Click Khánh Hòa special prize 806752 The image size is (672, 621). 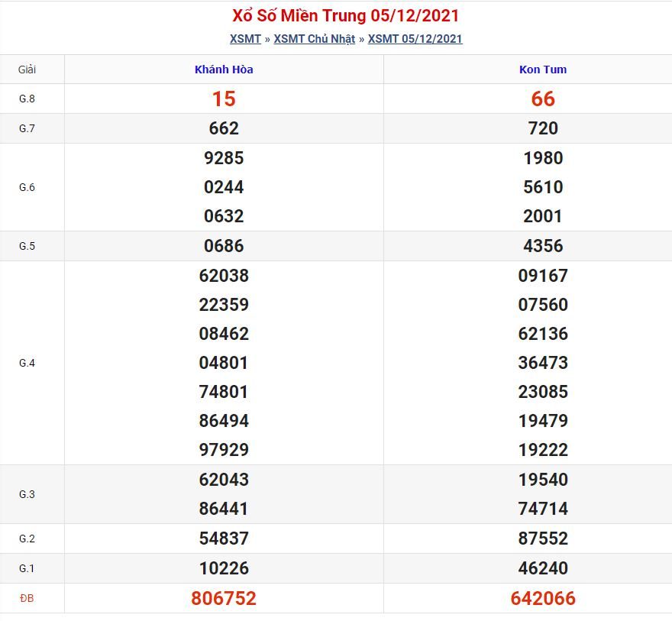pyautogui.click(x=224, y=598)
